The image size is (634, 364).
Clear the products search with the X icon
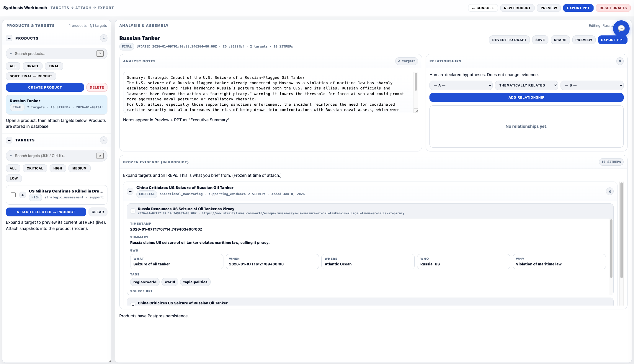(x=100, y=53)
